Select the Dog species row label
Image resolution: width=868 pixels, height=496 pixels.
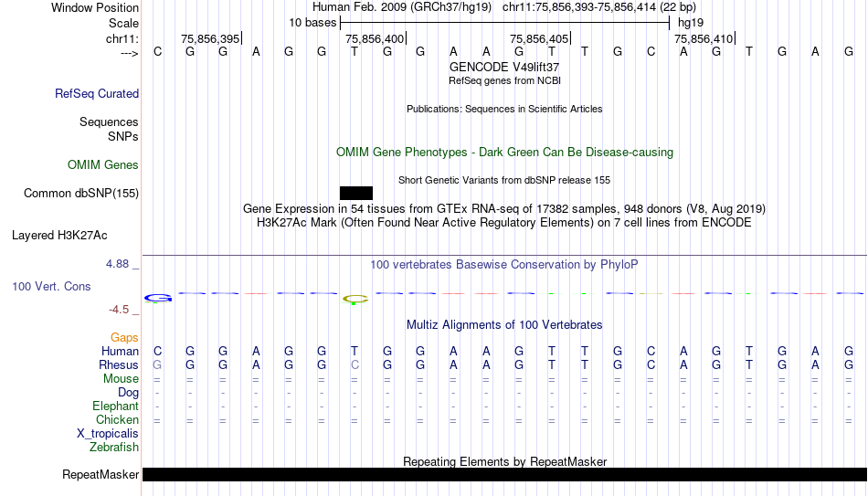[129, 393]
